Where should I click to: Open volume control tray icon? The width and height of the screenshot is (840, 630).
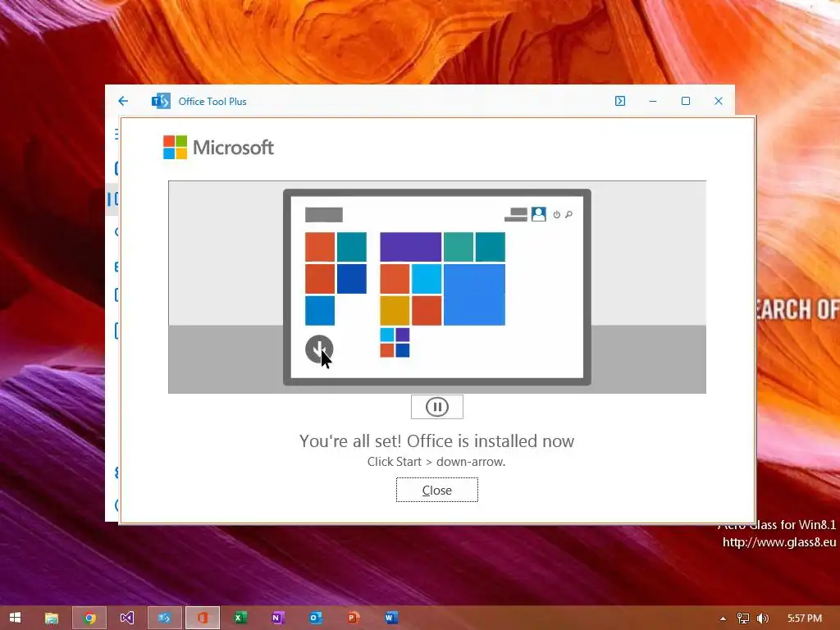coord(763,619)
